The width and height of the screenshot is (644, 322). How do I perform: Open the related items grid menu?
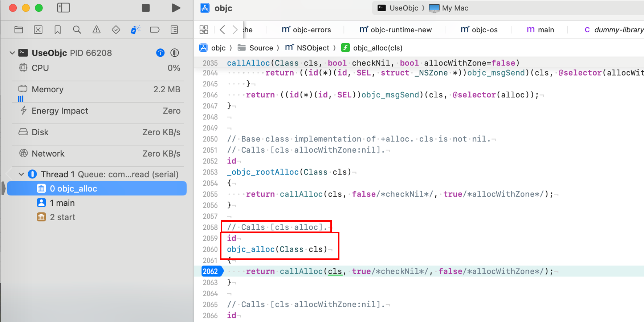[204, 30]
